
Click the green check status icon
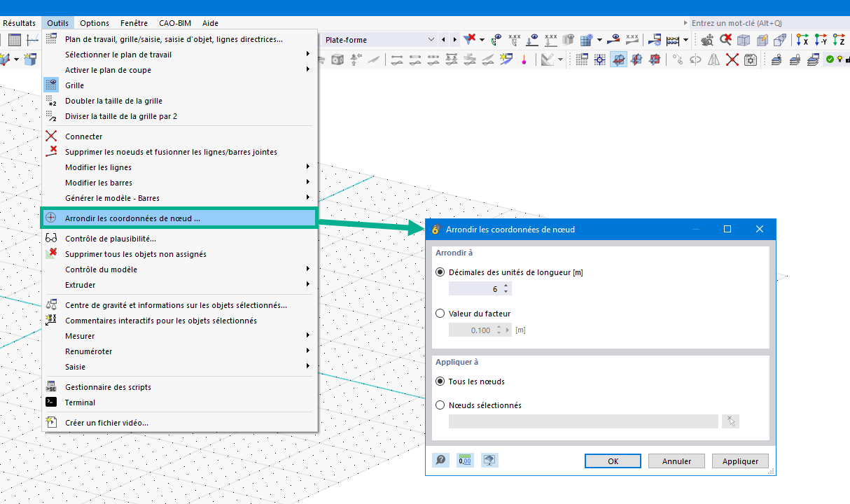[x=830, y=59]
